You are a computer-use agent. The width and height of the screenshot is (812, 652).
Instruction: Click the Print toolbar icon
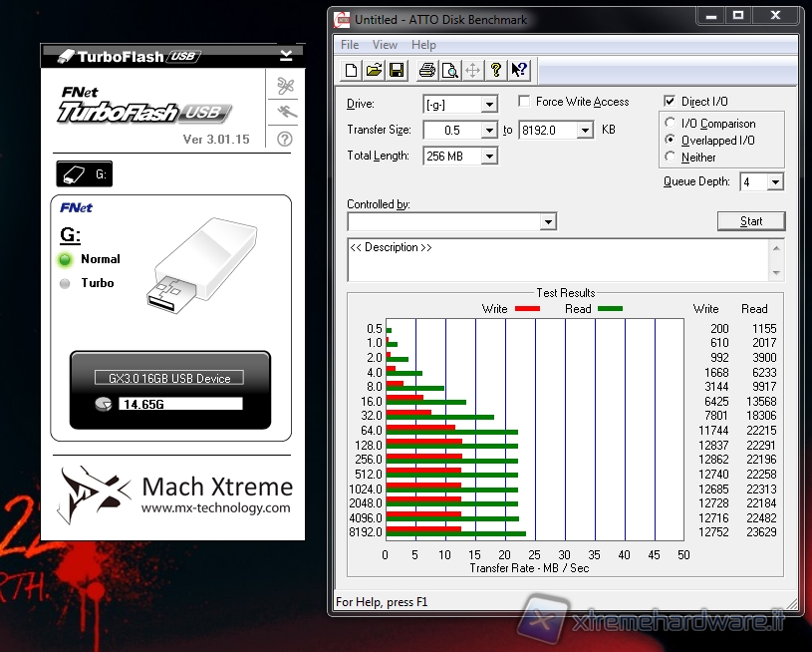point(427,70)
